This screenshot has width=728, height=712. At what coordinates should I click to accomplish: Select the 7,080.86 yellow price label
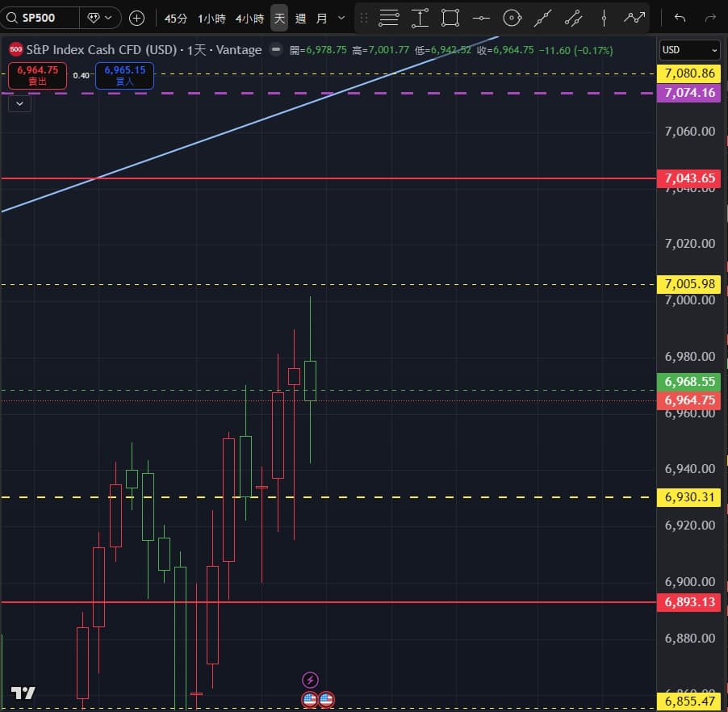689,73
